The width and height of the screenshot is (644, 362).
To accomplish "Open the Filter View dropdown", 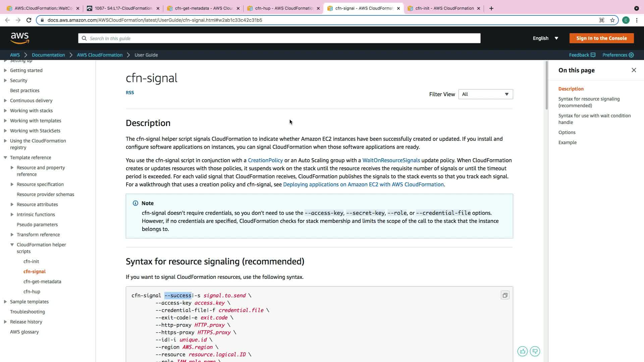I will click(485, 94).
